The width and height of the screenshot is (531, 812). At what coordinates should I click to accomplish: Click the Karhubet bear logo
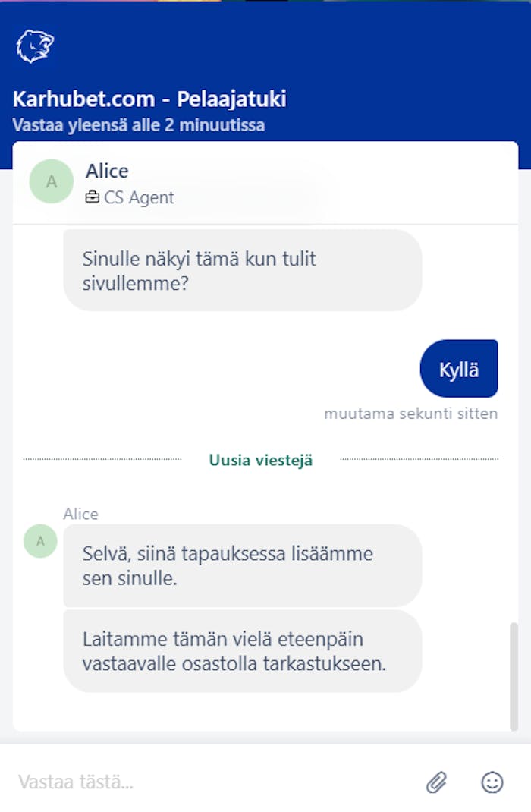point(35,47)
